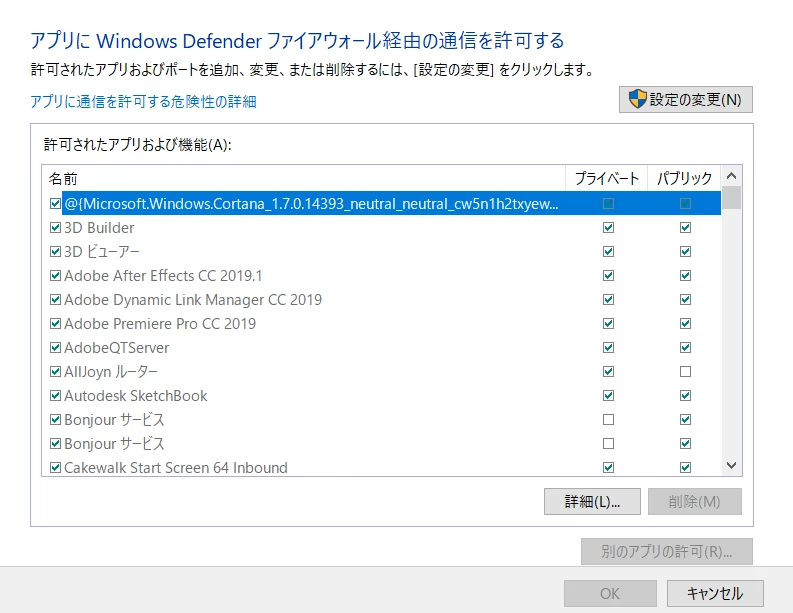Screen dimensions: 793x613
Task: Click the パブリック column header
Action: [x=684, y=178]
